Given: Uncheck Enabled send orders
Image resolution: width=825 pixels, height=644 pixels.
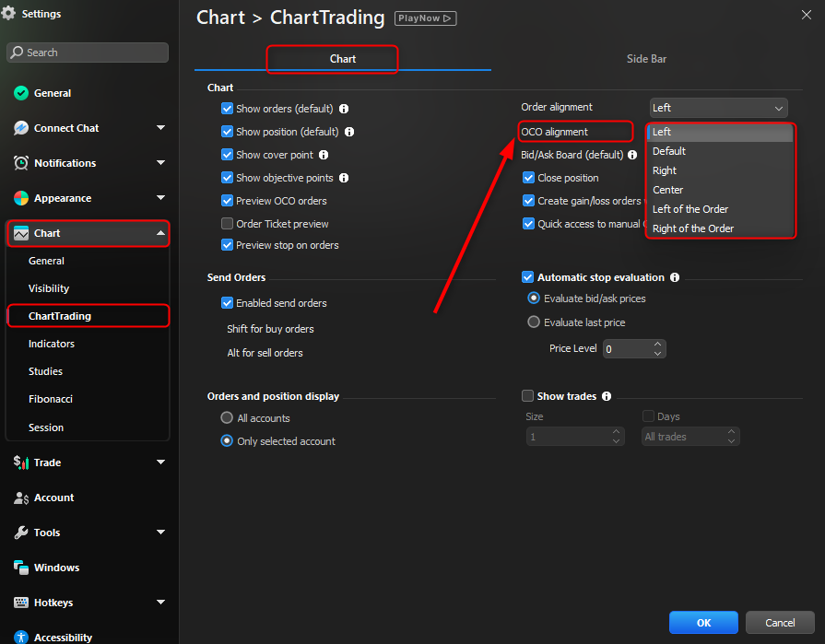Looking at the screenshot, I should tap(228, 303).
